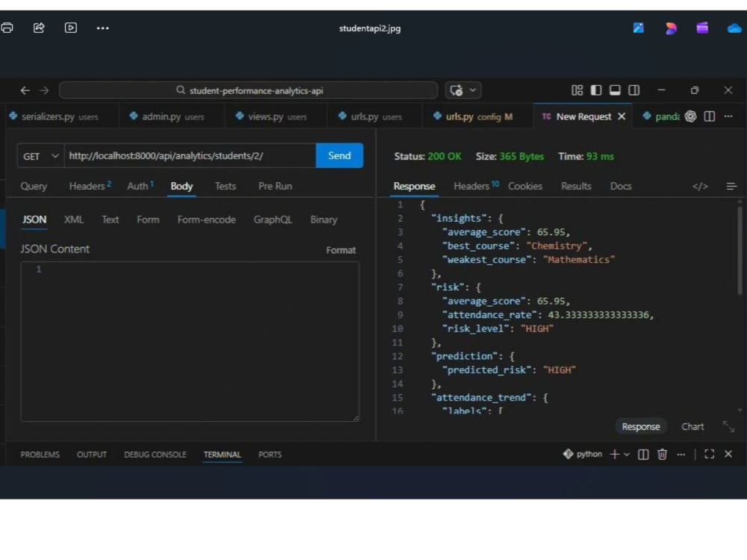
Task: Toggle the primary side bar
Action: 596,90
